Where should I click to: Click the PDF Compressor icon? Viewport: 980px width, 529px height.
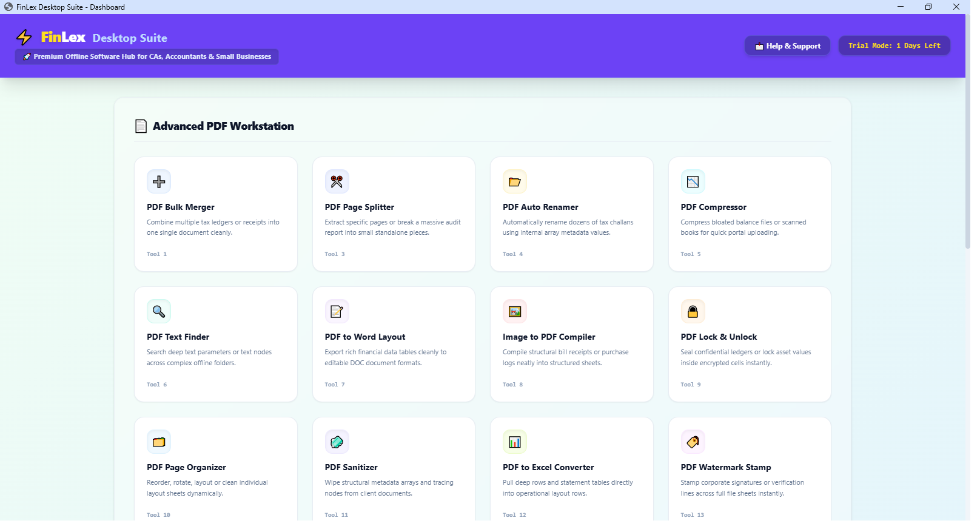pyautogui.click(x=693, y=181)
